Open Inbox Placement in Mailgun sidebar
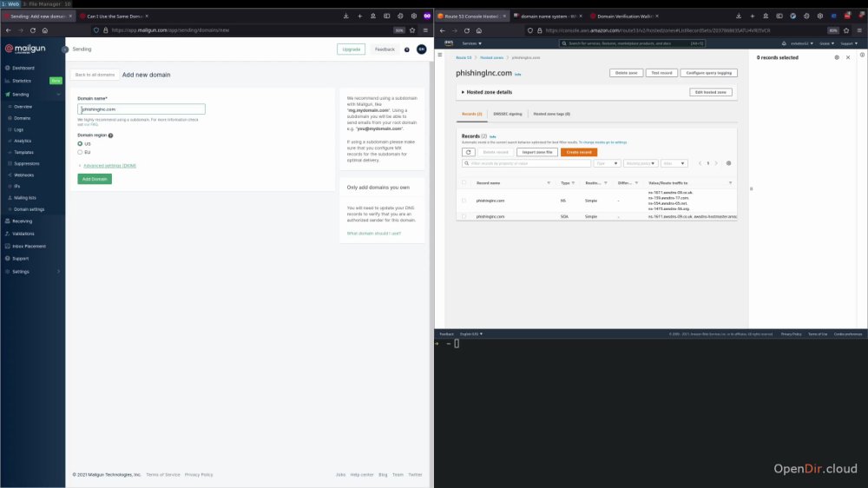This screenshot has width=868, height=488. tap(29, 246)
